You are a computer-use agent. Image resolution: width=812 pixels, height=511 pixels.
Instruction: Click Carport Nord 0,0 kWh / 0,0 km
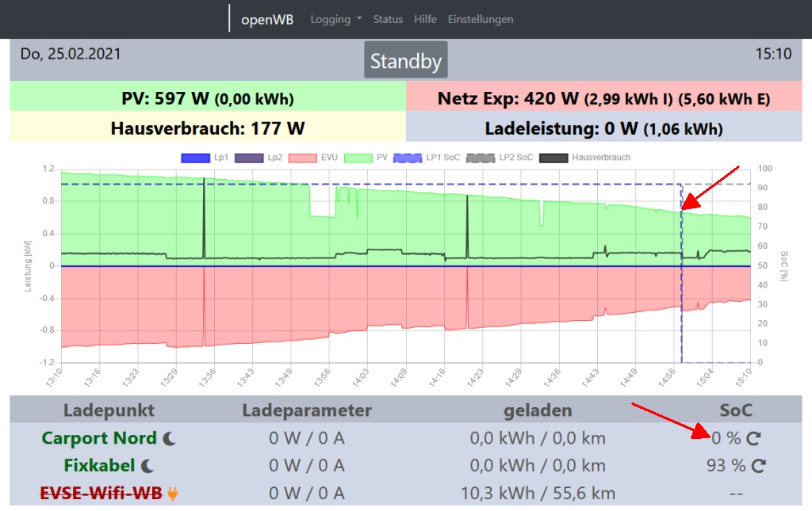(x=538, y=439)
